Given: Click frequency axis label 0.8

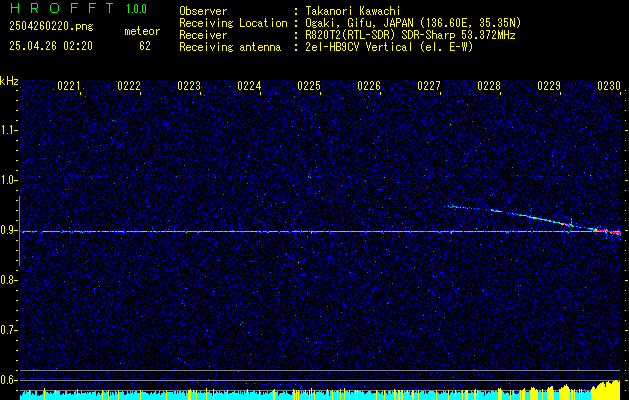Looking at the screenshot, I should tap(9, 280).
